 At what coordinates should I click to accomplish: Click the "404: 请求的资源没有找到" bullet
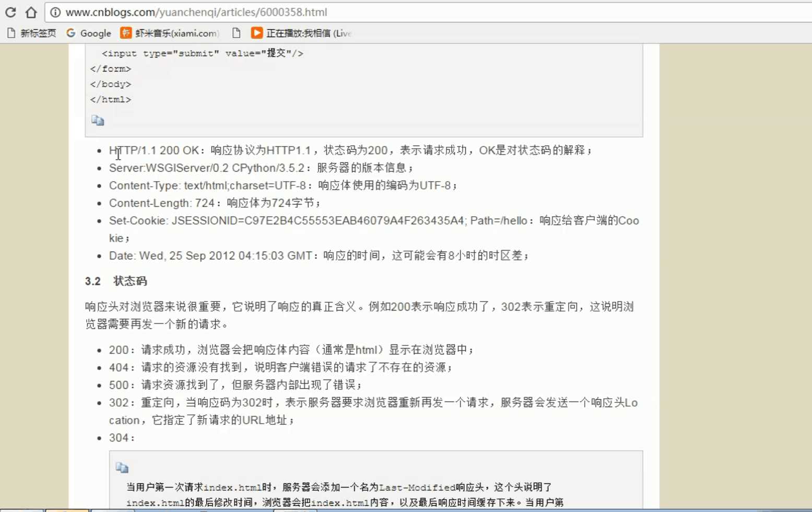coord(280,367)
